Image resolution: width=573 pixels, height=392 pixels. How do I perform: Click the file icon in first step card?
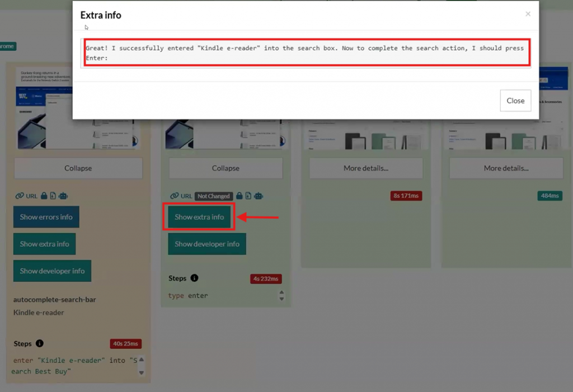[53, 196]
